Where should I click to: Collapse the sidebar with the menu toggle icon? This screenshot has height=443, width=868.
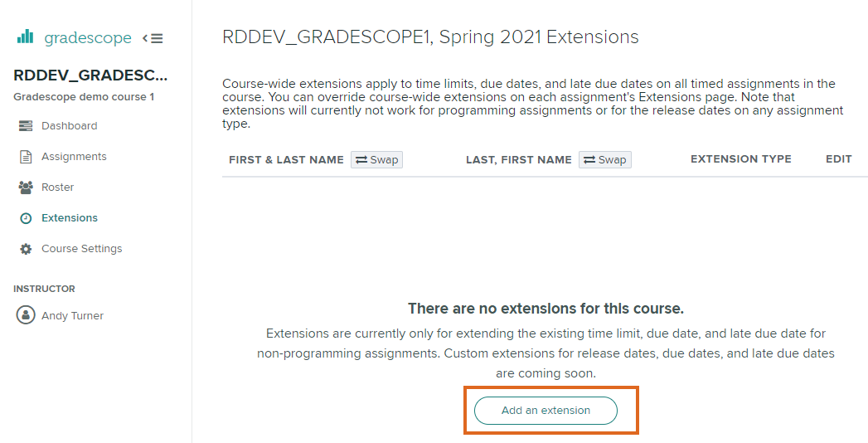point(153,38)
